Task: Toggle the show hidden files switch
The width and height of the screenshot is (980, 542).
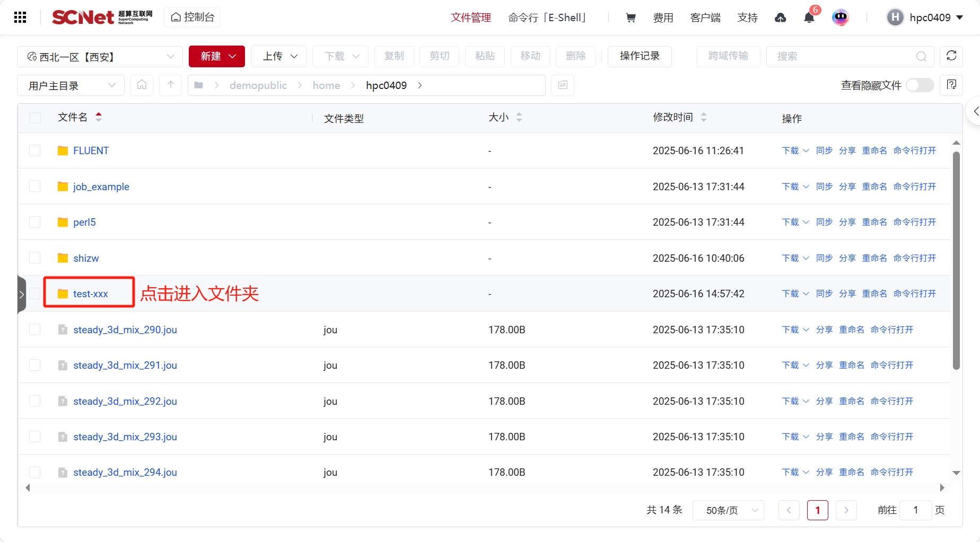Action: click(920, 85)
